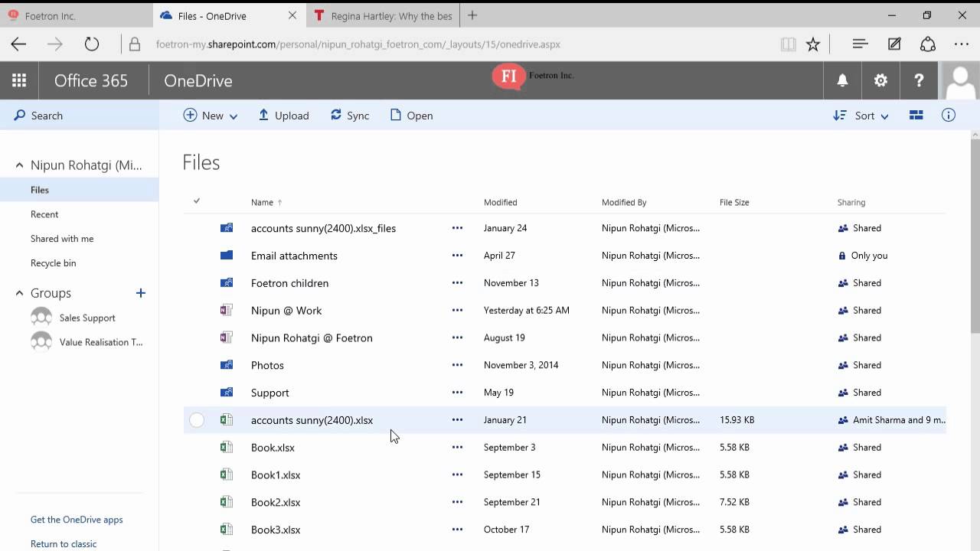Open more options for Book2.xlsx

(x=457, y=502)
